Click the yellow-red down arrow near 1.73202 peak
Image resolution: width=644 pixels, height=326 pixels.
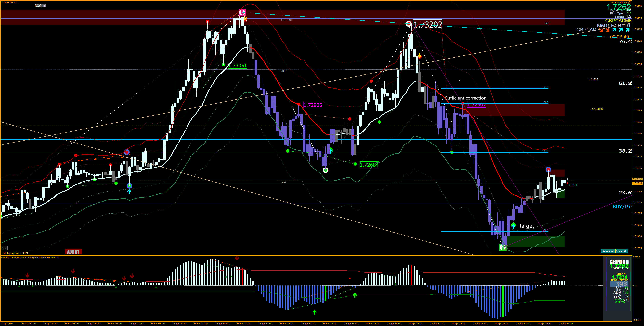(420, 56)
